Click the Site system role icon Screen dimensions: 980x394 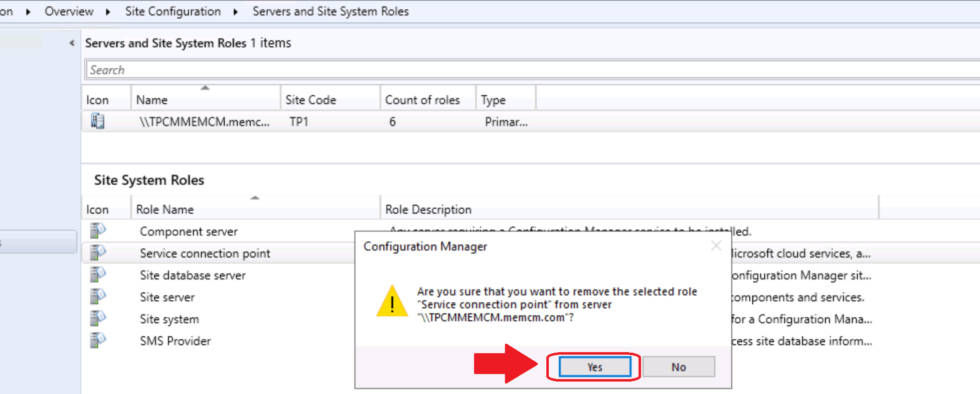click(x=98, y=318)
